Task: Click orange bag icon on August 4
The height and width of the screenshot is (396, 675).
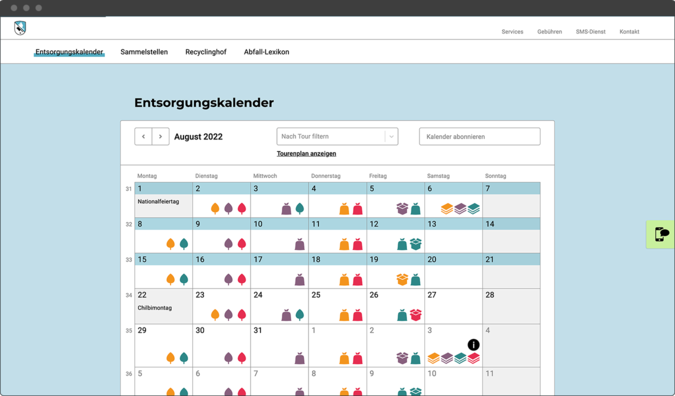Action: (x=344, y=209)
